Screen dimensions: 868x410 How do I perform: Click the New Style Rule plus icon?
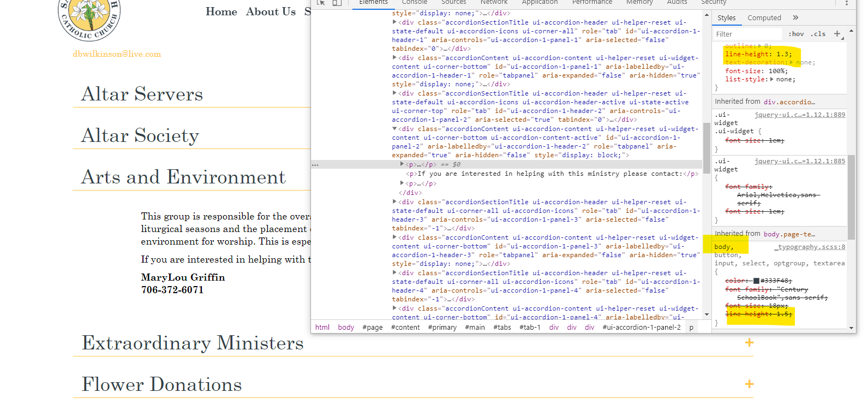837,34
